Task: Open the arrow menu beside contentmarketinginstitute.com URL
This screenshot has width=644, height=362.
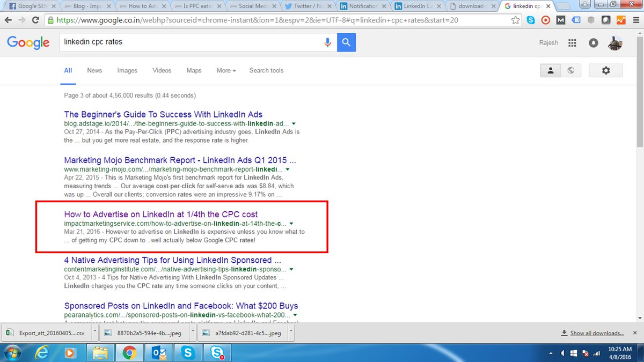Action: pyautogui.click(x=290, y=269)
